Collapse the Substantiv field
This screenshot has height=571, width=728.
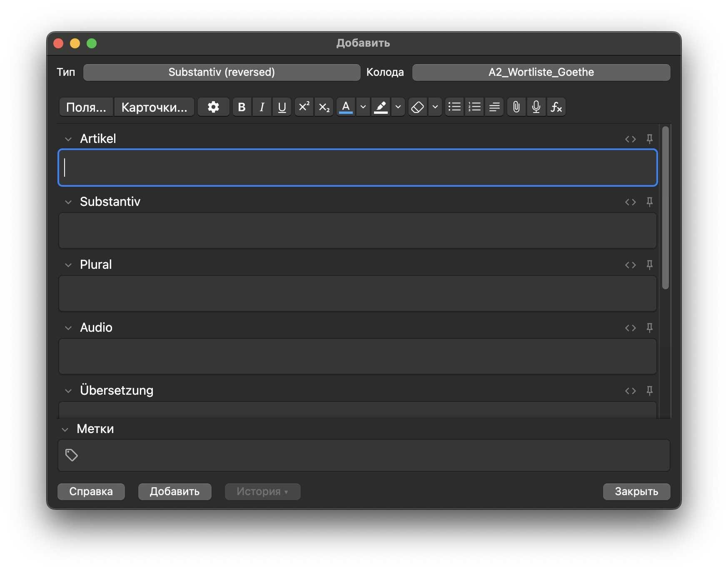pyautogui.click(x=68, y=202)
